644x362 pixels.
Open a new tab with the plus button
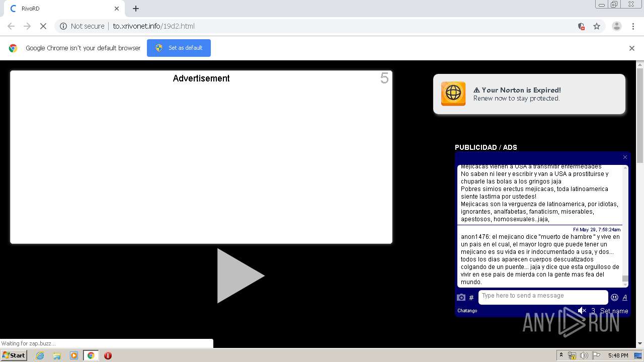[136, 9]
